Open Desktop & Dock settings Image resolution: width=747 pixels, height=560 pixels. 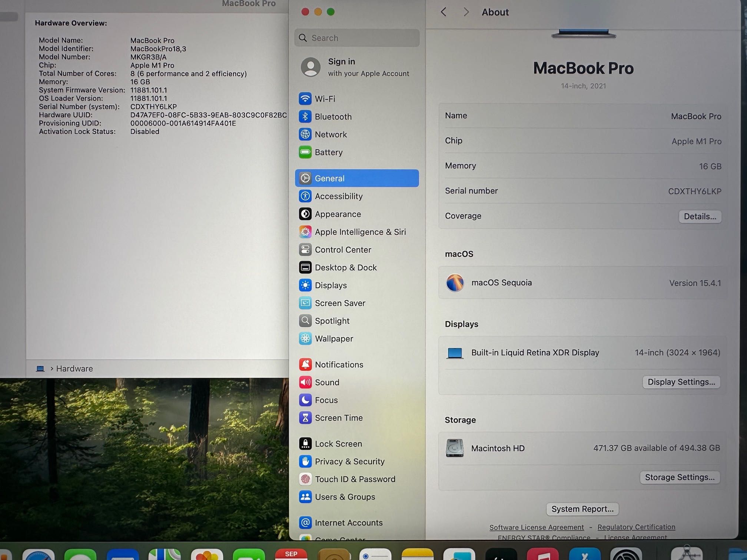(x=357, y=267)
